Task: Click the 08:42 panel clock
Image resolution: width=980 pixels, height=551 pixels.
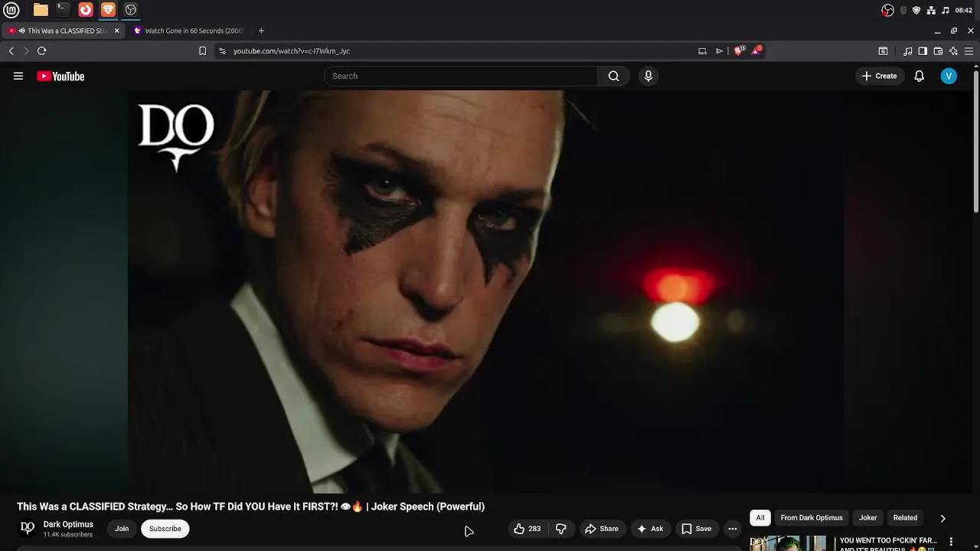Action: point(964,10)
